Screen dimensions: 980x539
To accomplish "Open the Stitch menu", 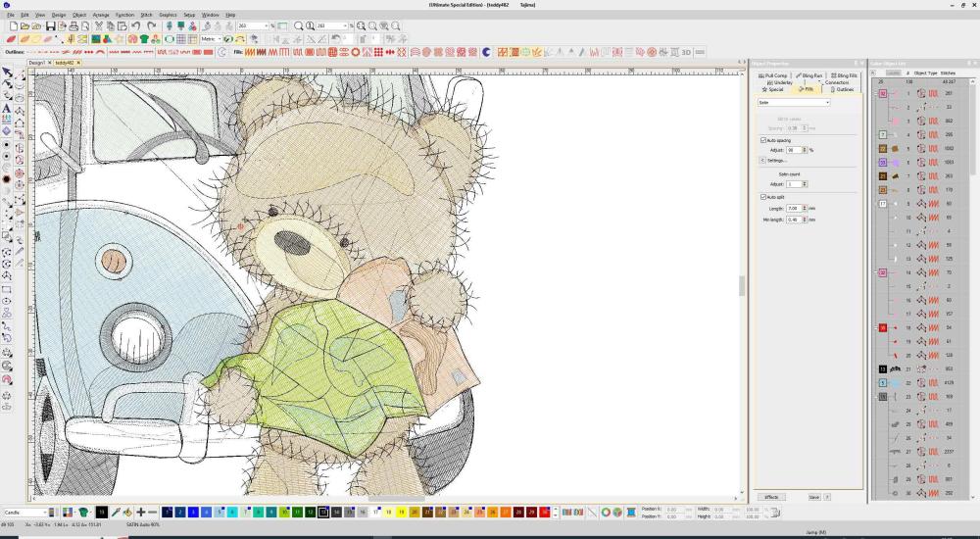I will (x=146, y=15).
